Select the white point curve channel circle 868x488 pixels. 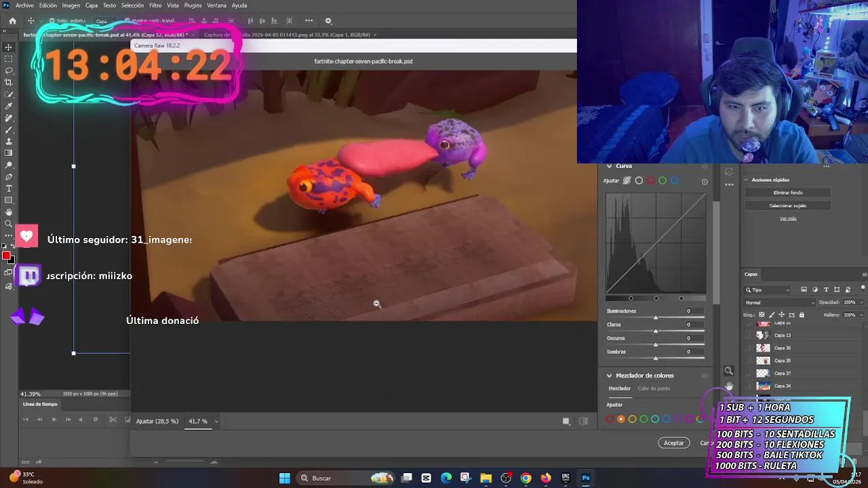pos(639,181)
